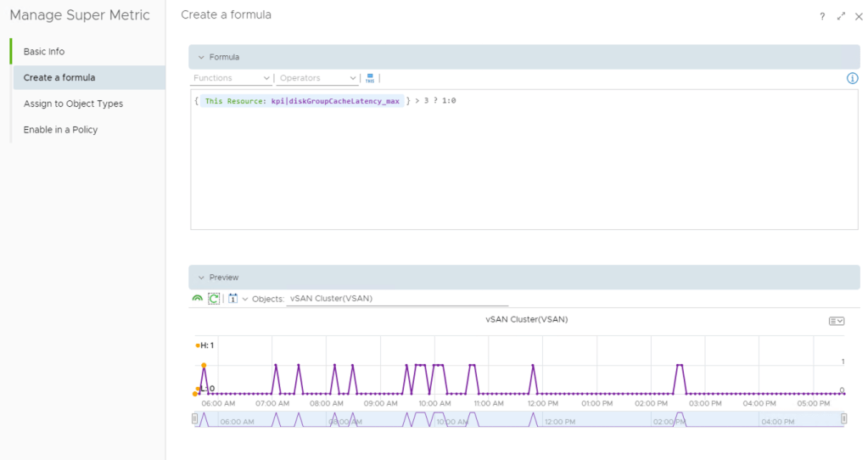Select the Assign to Object Types step
This screenshot has height=460, width=868.
tap(73, 104)
